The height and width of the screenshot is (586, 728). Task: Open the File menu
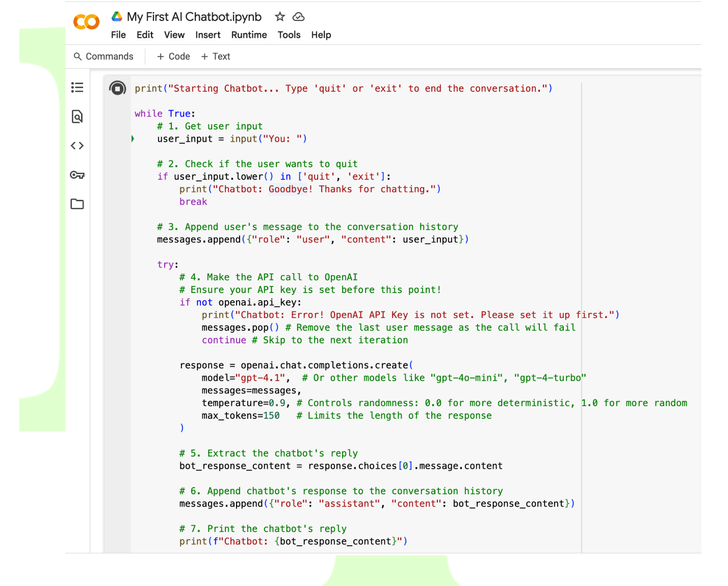pos(118,35)
